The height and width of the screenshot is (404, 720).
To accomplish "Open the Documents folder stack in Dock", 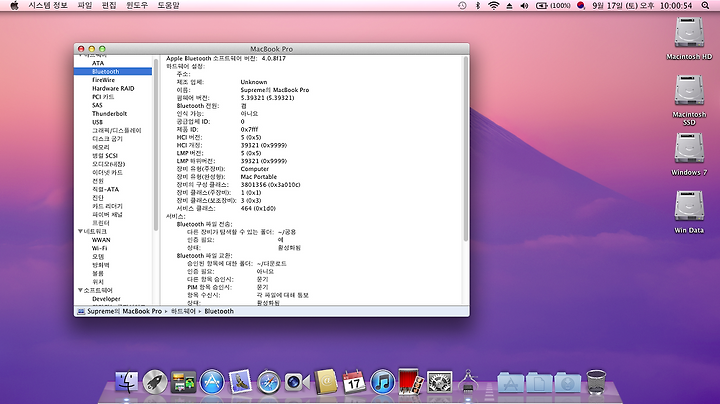I will tap(539, 382).
